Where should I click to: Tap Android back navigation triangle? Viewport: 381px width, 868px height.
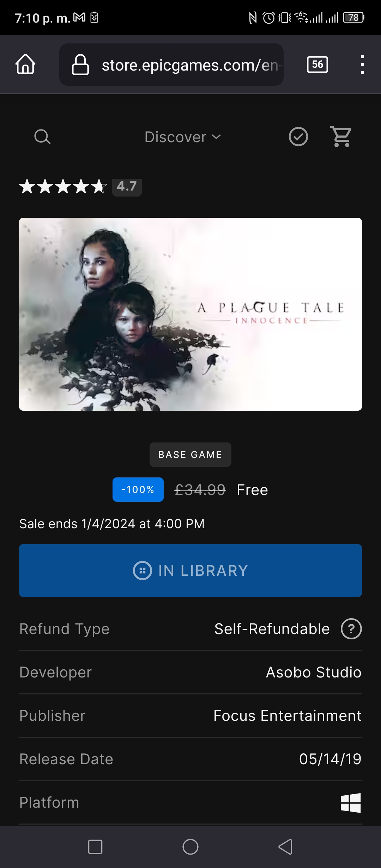(x=285, y=847)
